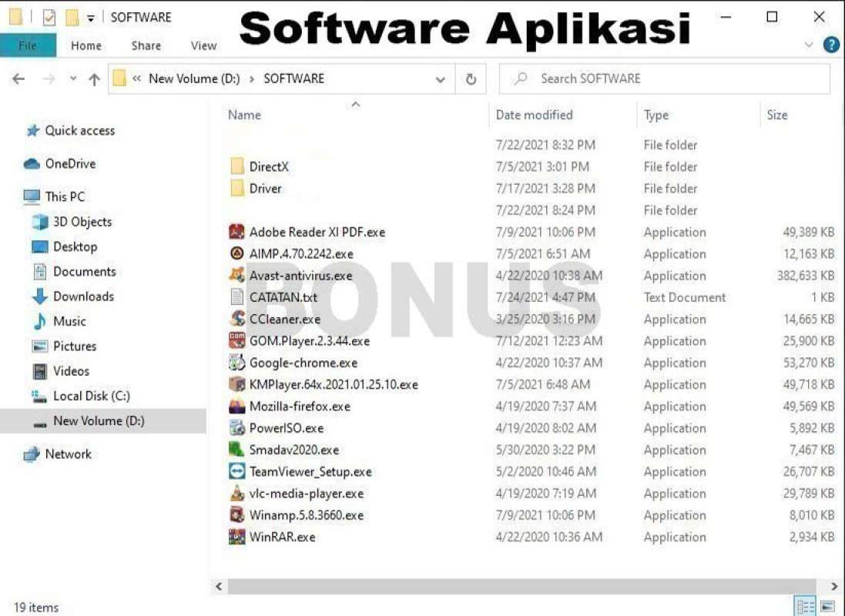Click the Avast-antivirus.exe icon
Image resolution: width=845 pixels, height=616 pixels.
(x=237, y=275)
